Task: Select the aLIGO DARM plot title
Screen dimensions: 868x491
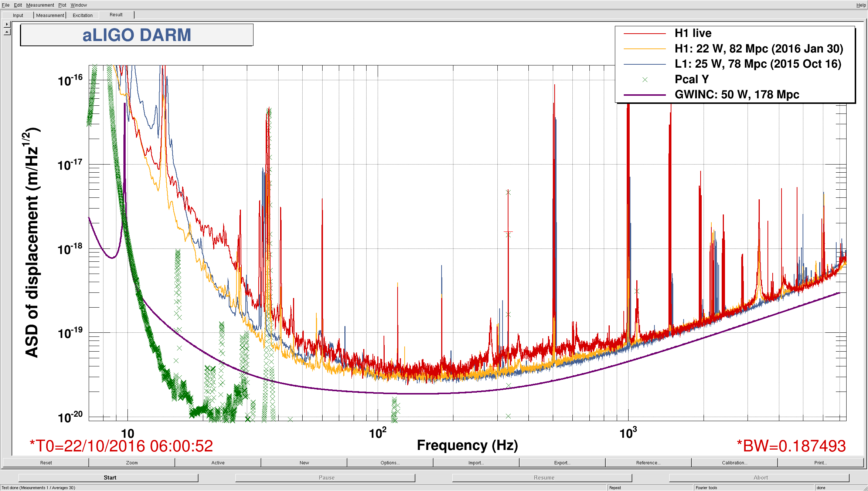Action: coord(137,35)
